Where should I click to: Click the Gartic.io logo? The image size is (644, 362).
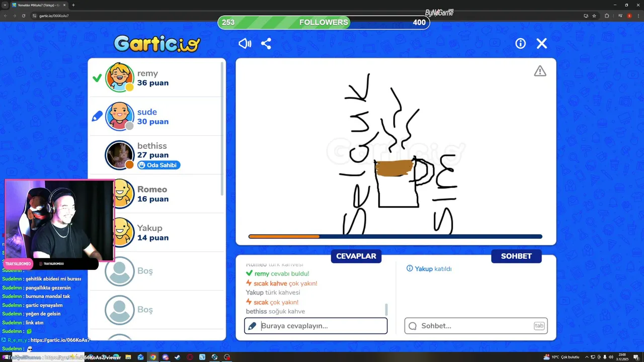157,44
